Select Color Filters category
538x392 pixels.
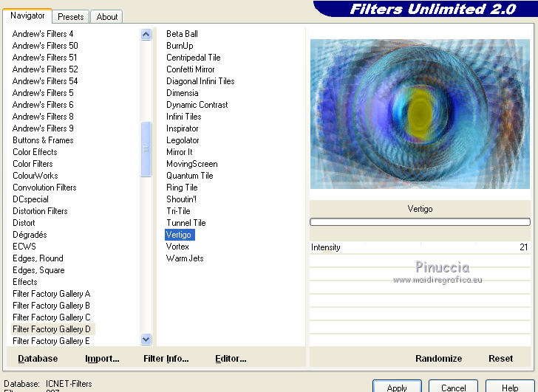click(x=33, y=164)
